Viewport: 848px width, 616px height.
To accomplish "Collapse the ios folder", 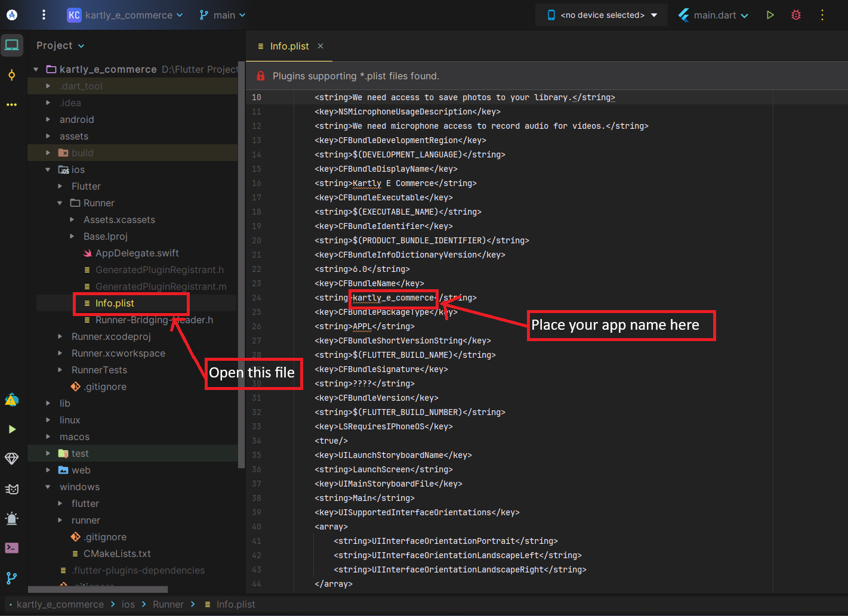I will coord(48,170).
